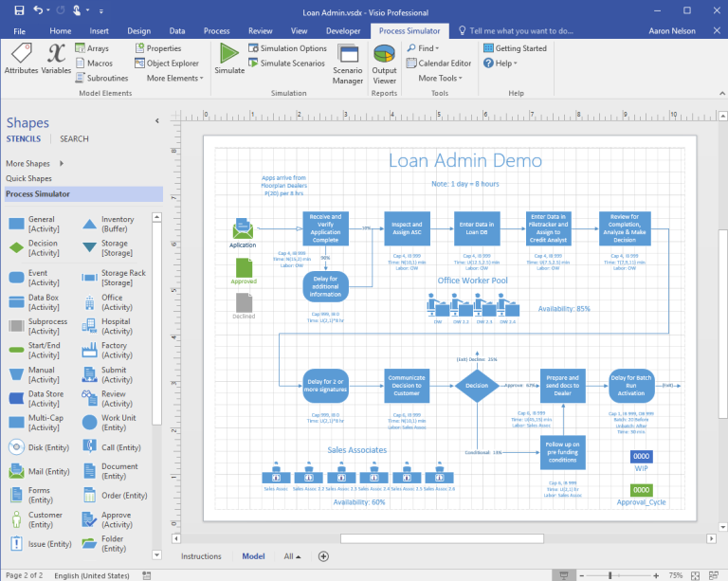
Task: Open the File tab
Action: (20, 31)
